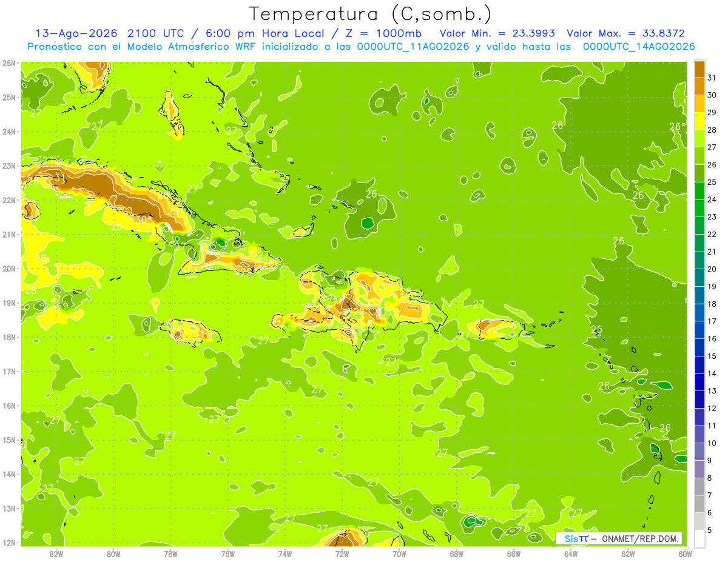
Task: Click the longitude axis label '68W'
Action: [456, 554]
